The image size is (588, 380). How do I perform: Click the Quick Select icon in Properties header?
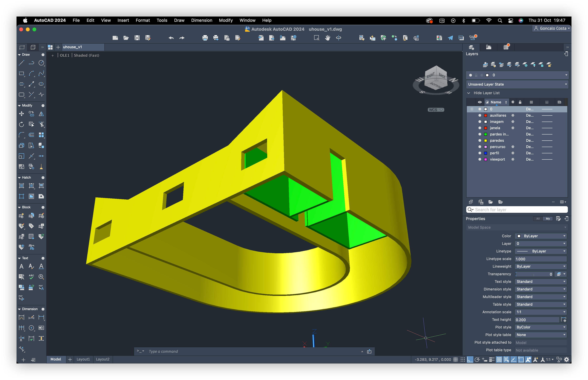[558, 219]
